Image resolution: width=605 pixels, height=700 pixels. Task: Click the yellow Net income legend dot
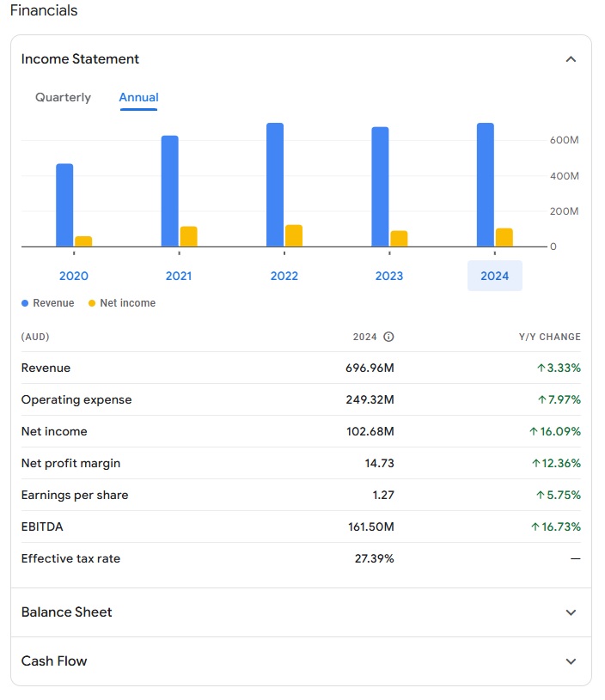pyautogui.click(x=92, y=303)
